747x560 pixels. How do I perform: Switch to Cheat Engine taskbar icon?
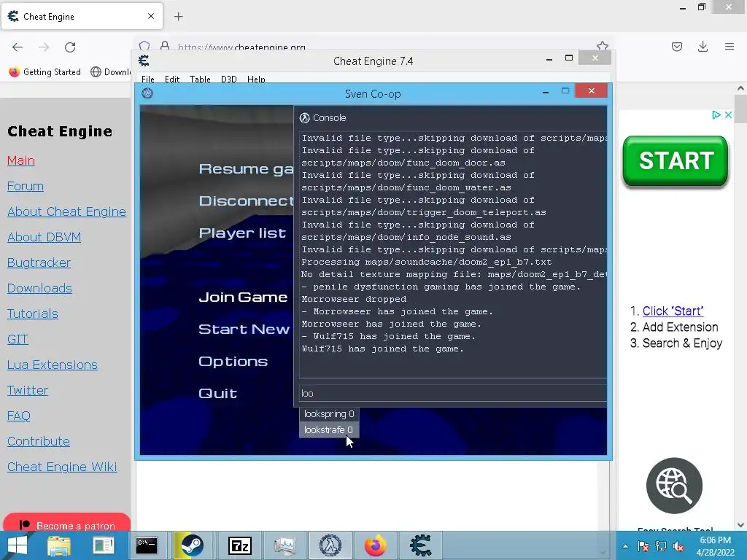420,545
